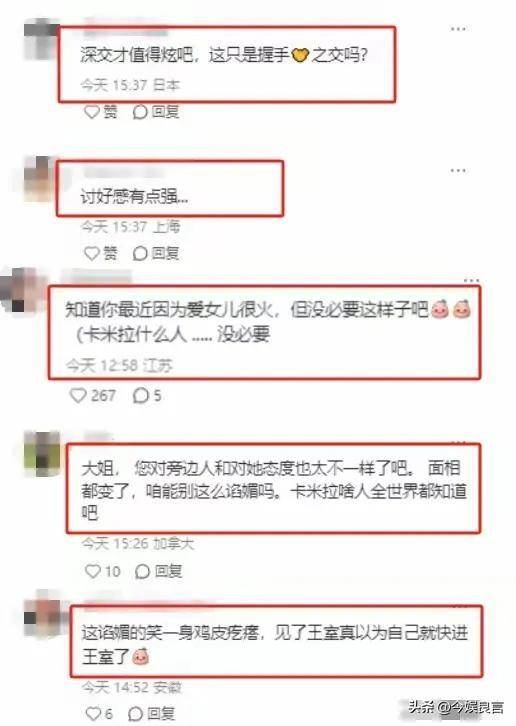Open more options for the 日本 comment
The width and height of the screenshot is (516, 726).
pos(458,29)
